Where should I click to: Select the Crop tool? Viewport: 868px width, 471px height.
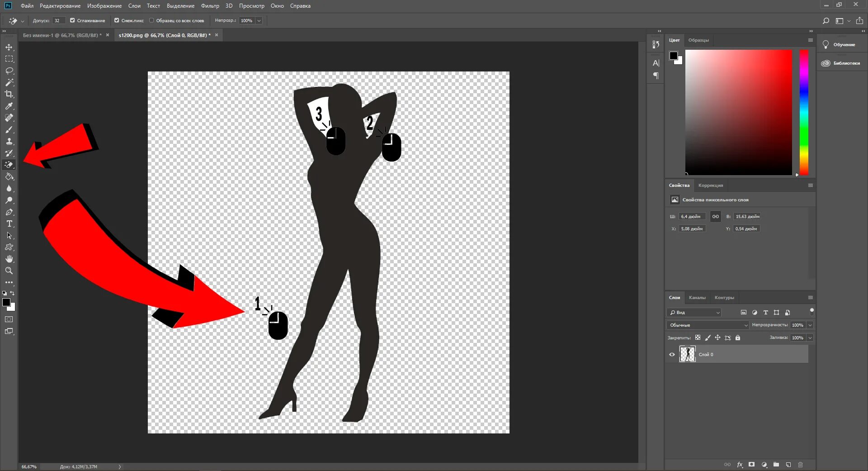pyautogui.click(x=9, y=95)
